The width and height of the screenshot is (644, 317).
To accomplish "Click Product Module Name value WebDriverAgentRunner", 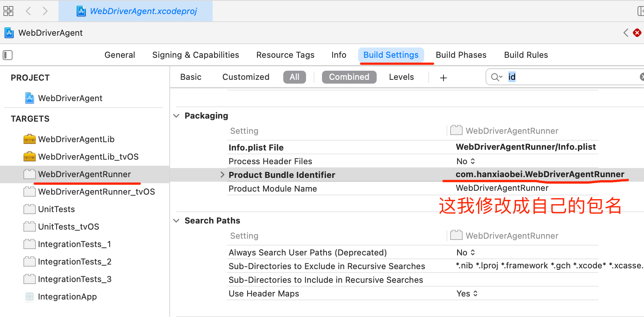I will 502,188.
